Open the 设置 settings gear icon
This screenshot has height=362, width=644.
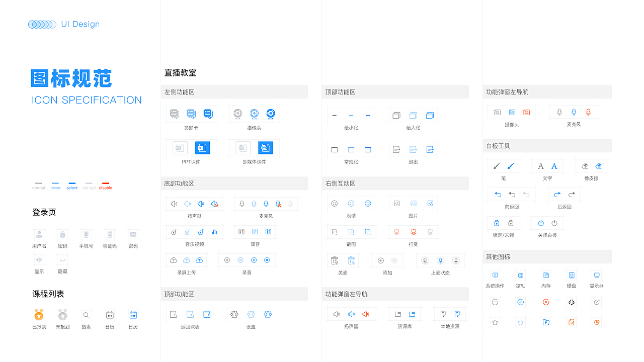251,314
